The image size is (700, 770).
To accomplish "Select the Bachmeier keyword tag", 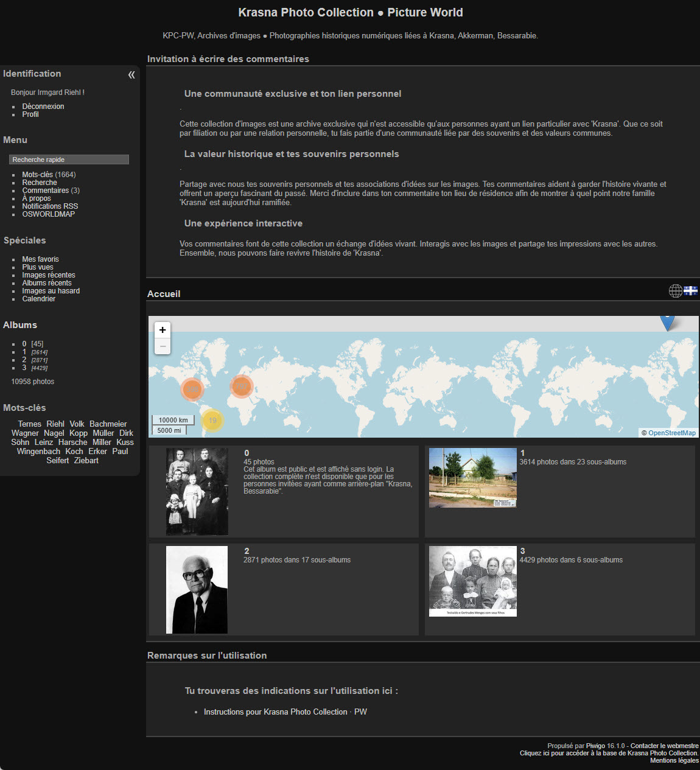I will (108, 424).
